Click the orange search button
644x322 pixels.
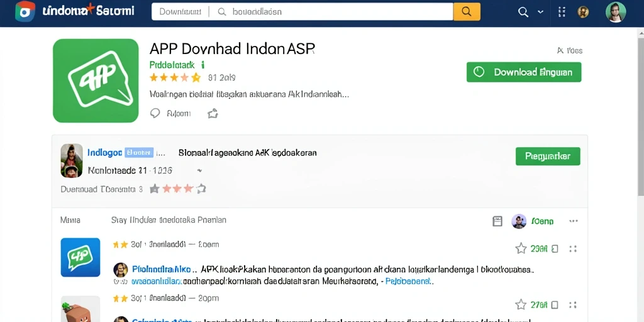(467, 11)
